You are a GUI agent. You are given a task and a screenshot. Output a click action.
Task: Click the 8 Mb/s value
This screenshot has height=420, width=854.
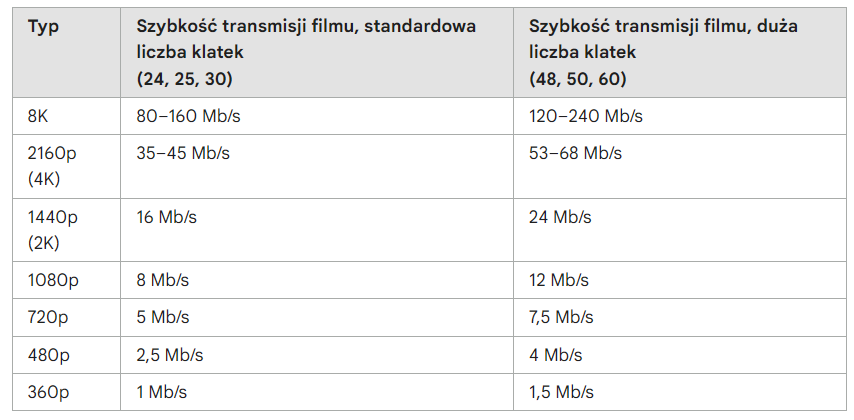tap(164, 281)
